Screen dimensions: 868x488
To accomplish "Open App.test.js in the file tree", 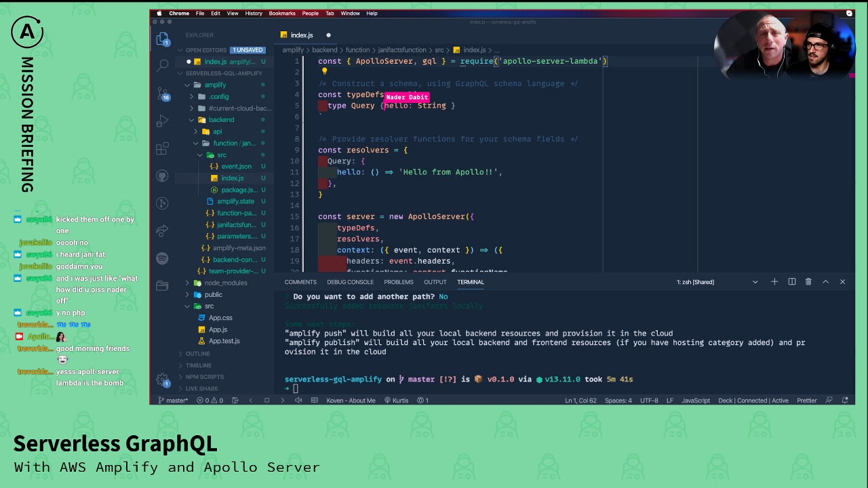I will [224, 341].
